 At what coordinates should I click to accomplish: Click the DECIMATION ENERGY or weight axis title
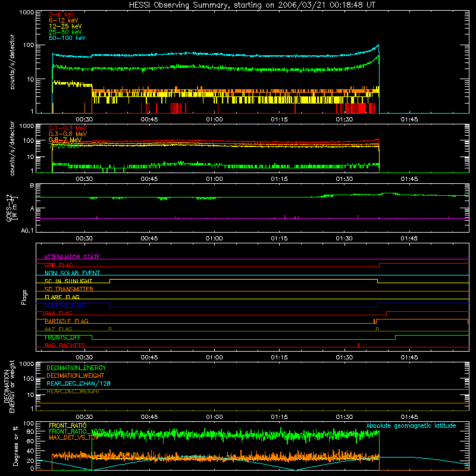coord(9,386)
